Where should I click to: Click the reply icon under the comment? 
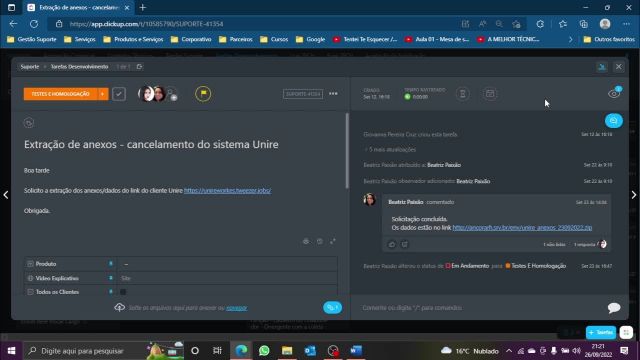click(405, 244)
